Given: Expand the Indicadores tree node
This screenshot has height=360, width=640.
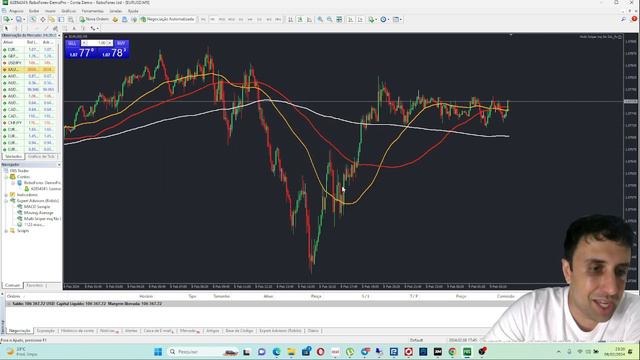Looking at the screenshot, I should pos(7,195).
